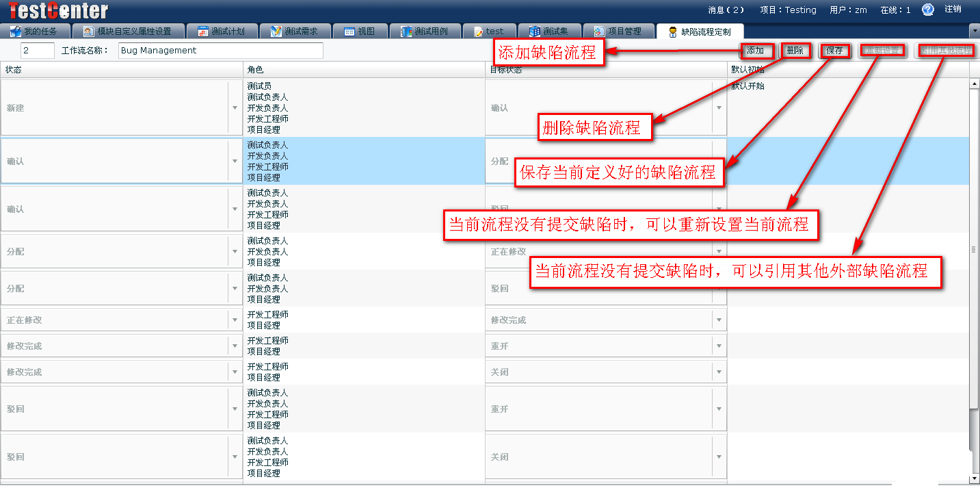Switch to the 项目管理 tab
This screenshot has height=488, width=980.
[618, 31]
